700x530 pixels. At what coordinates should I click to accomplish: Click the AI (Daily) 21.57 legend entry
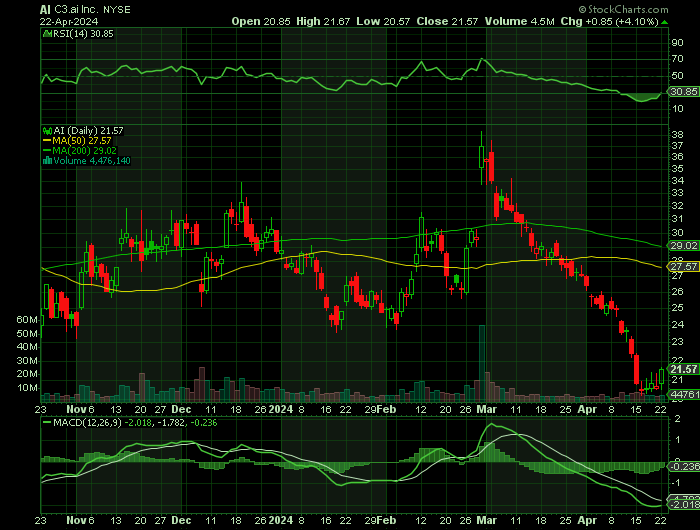88,131
